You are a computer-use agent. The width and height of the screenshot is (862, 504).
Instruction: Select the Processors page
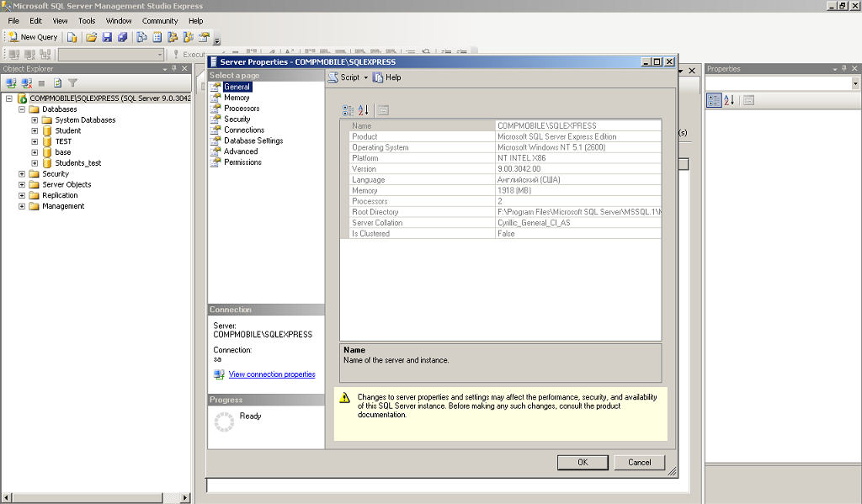[x=242, y=109]
